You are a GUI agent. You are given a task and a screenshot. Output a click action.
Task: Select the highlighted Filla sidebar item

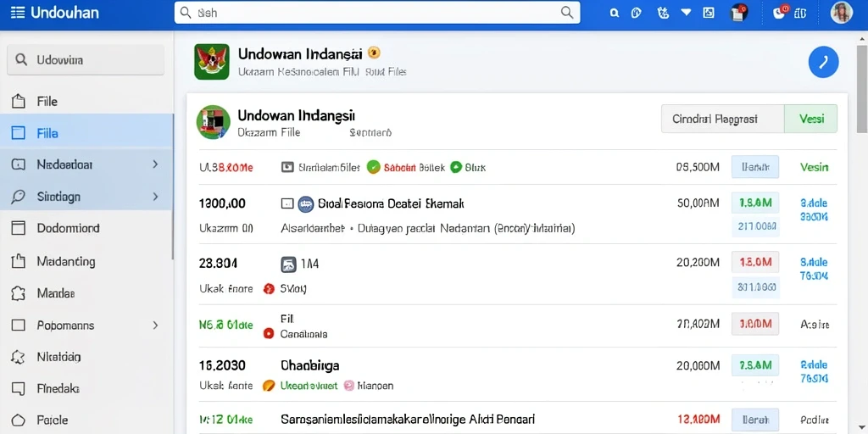tap(87, 133)
